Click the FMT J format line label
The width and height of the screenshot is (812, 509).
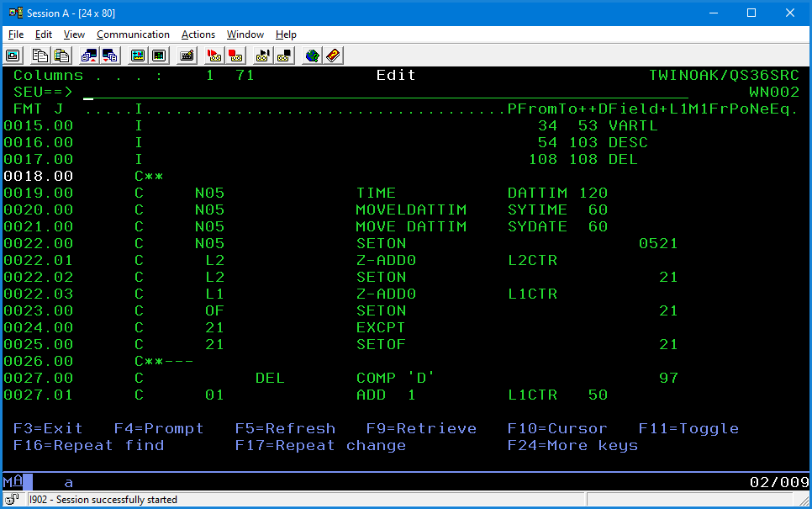coord(39,109)
